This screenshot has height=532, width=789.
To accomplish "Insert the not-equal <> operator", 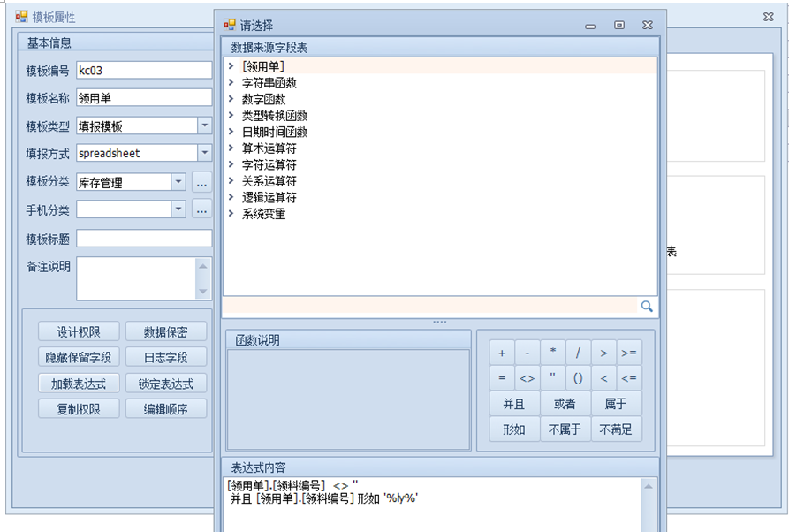I will pos(527,378).
